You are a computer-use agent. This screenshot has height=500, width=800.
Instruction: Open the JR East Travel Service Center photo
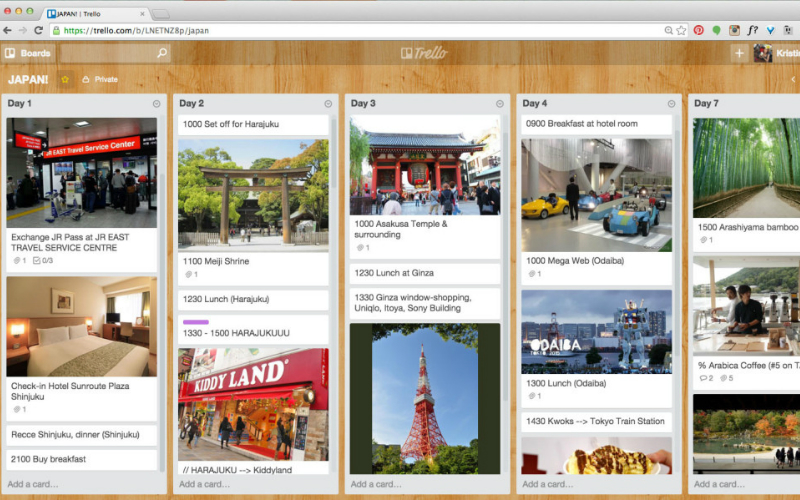(82, 172)
